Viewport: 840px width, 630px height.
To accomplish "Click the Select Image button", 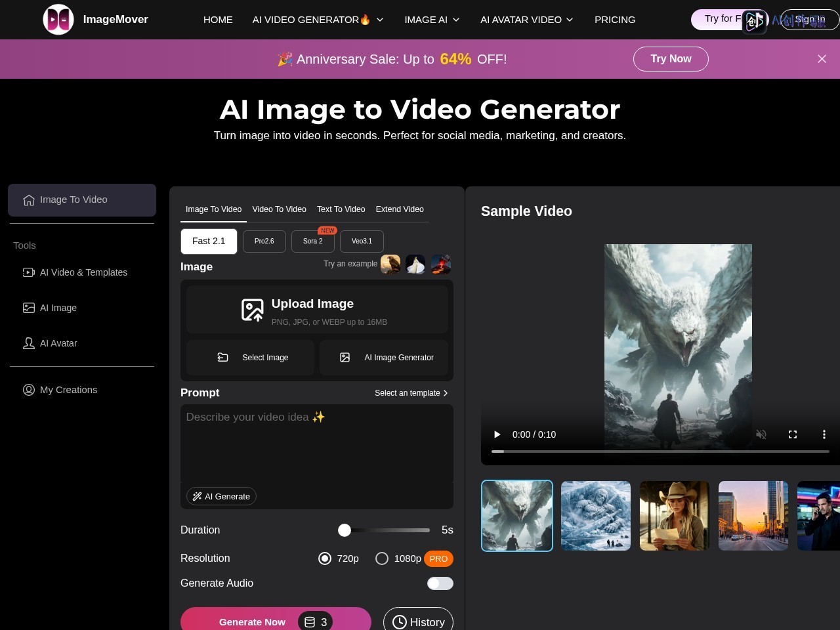I will point(250,358).
